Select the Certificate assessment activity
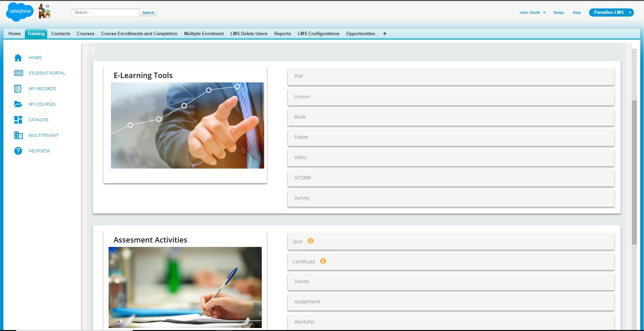644x331 pixels. pyautogui.click(x=451, y=261)
